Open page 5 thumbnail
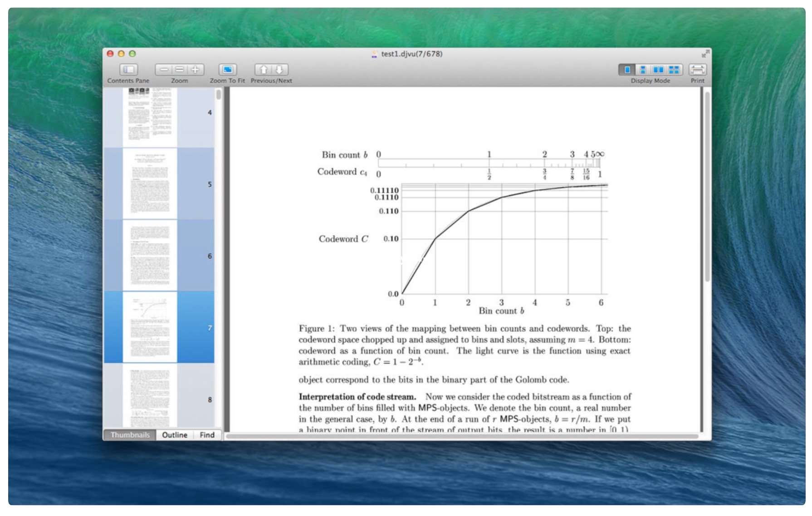Screen dimensions: 812x516 (150, 184)
